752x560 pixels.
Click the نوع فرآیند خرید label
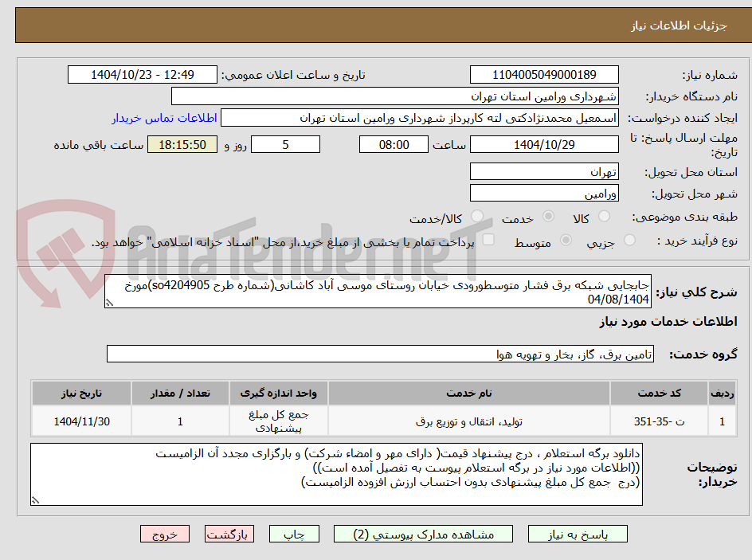pyautogui.click(x=697, y=241)
